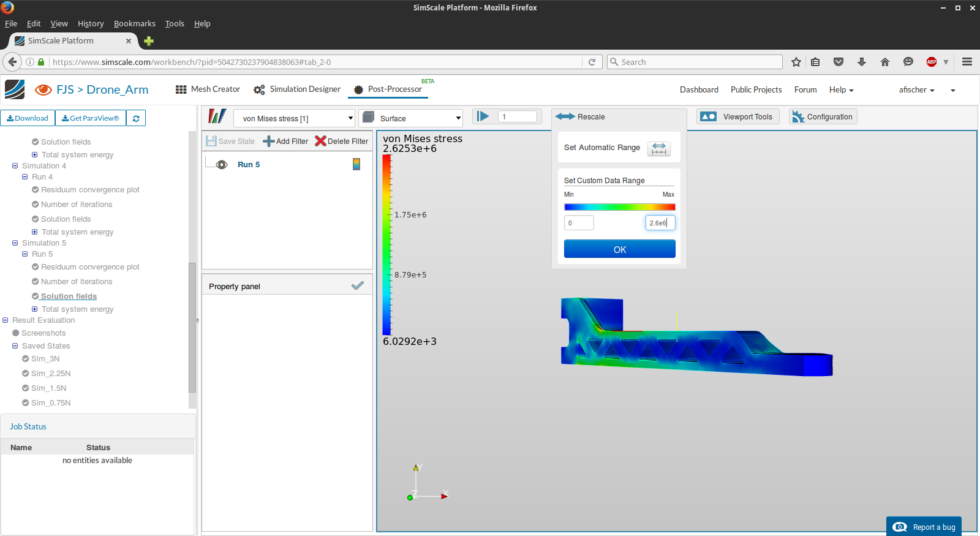The width and height of the screenshot is (980, 536).
Task: Click the refresh icon beside Get ParaView
Action: pyautogui.click(x=136, y=118)
